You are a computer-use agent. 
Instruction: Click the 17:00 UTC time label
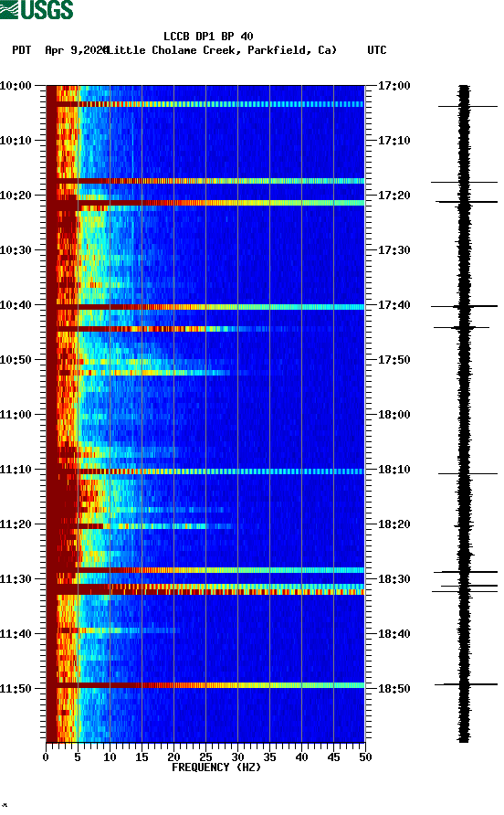pos(394,86)
